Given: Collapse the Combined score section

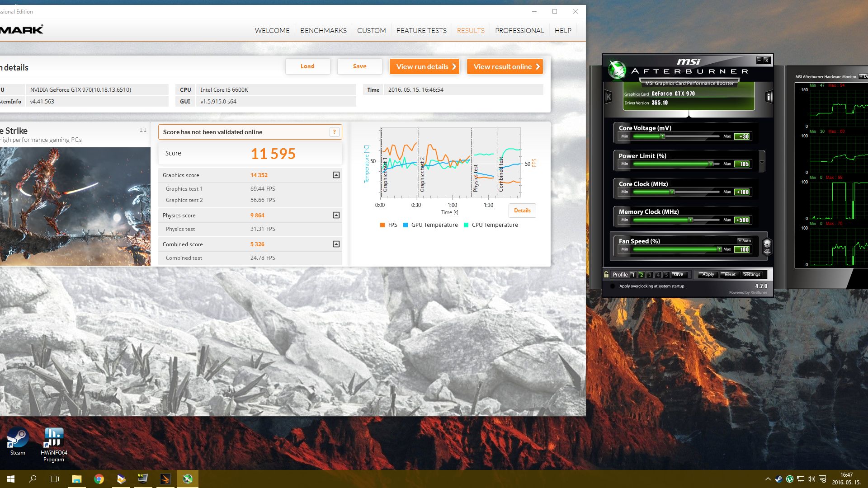Looking at the screenshot, I should (x=336, y=244).
